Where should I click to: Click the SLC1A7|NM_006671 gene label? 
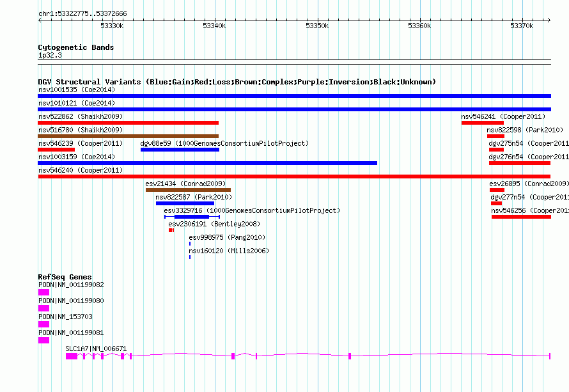point(96,349)
